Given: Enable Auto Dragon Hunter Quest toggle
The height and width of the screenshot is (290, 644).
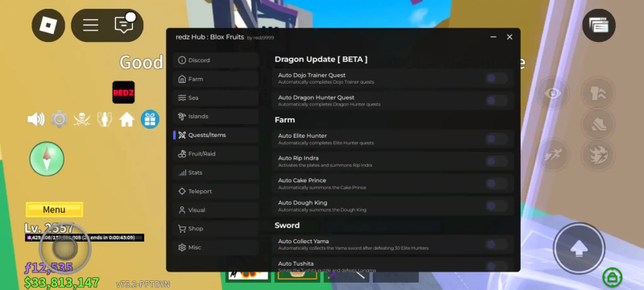Looking at the screenshot, I should (496, 101).
